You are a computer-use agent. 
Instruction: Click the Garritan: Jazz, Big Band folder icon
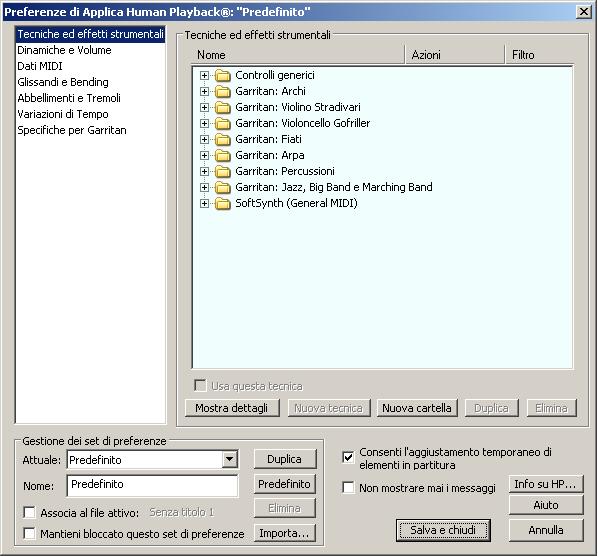tap(223, 188)
